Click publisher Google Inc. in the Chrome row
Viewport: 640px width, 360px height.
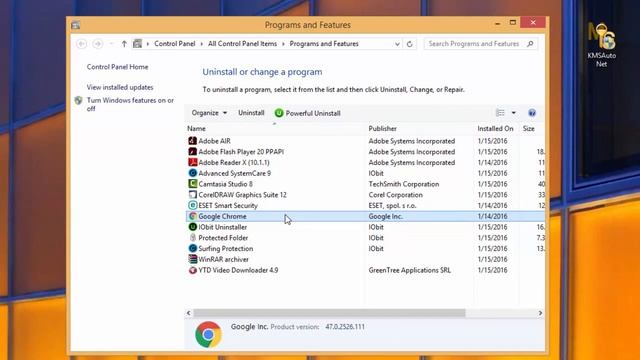click(386, 216)
